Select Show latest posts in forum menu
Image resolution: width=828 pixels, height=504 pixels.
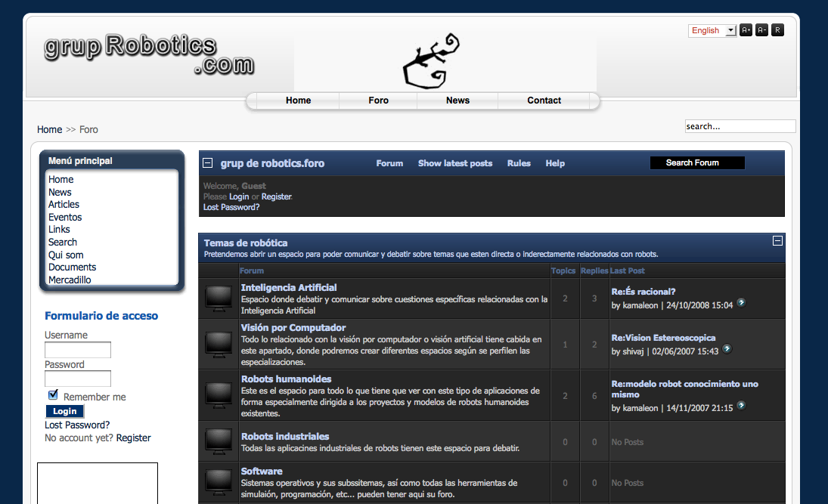pyautogui.click(x=454, y=163)
